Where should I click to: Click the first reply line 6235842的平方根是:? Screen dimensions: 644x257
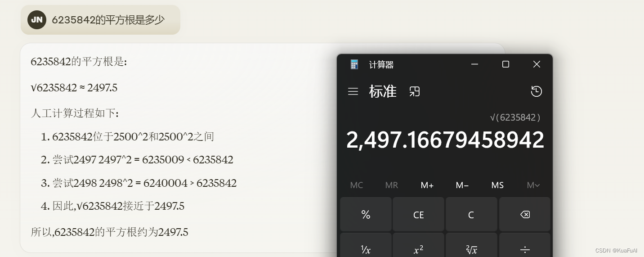tap(79, 62)
